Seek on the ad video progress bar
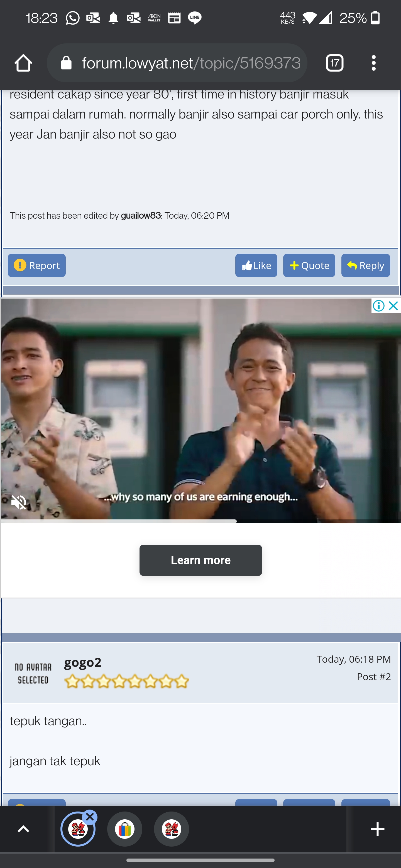 point(201,521)
